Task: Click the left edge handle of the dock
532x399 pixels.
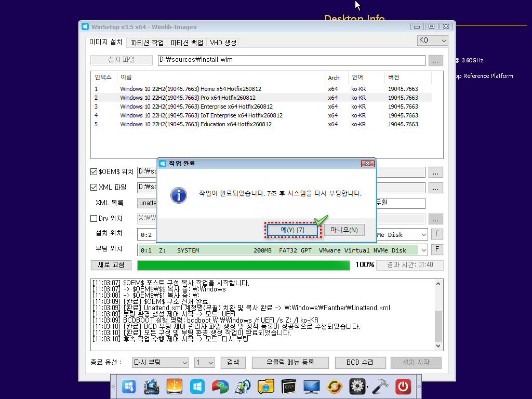Action: click(x=113, y=387)
